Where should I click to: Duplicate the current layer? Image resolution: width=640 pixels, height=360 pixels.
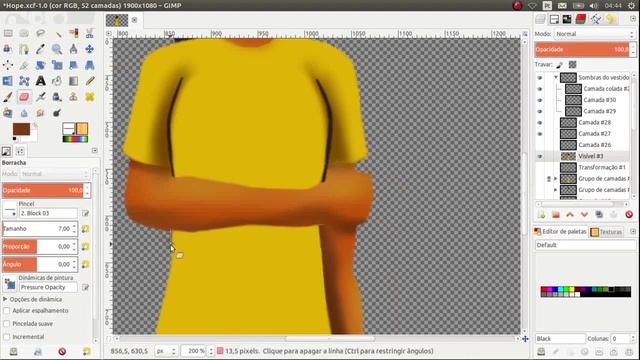[599, 215]
